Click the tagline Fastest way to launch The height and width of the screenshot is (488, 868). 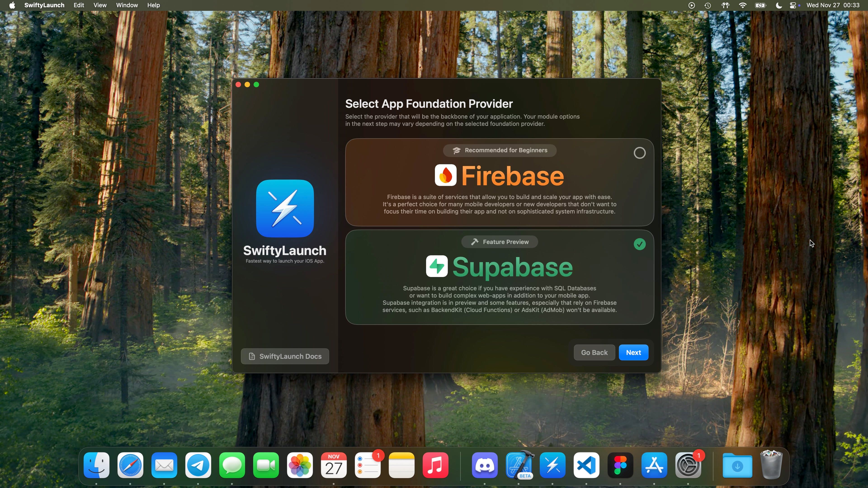[285, 261]
